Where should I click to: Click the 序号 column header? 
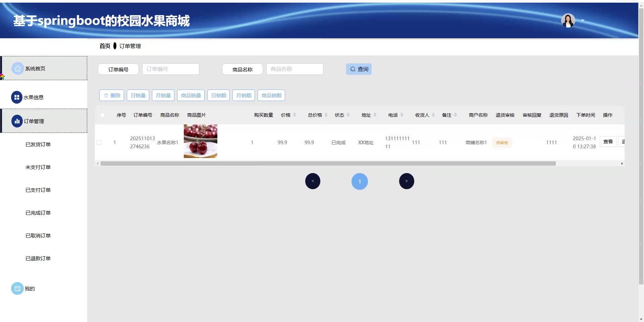[121, 115]
